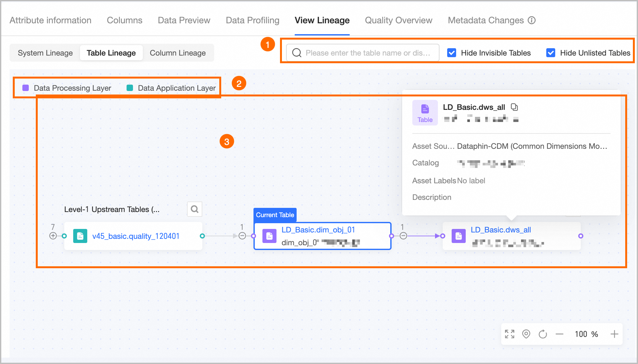The height and width of the screenshot is (364, 638).
Task: Uncheck Hide Unlisted Tables checkbox
Action: pyautogui.click(x=551, y=53)
